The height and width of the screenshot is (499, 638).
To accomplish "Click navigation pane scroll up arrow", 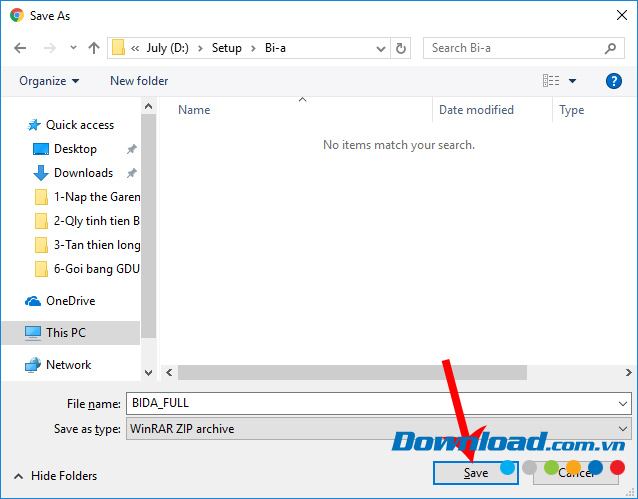I will [x=149, y=106].
